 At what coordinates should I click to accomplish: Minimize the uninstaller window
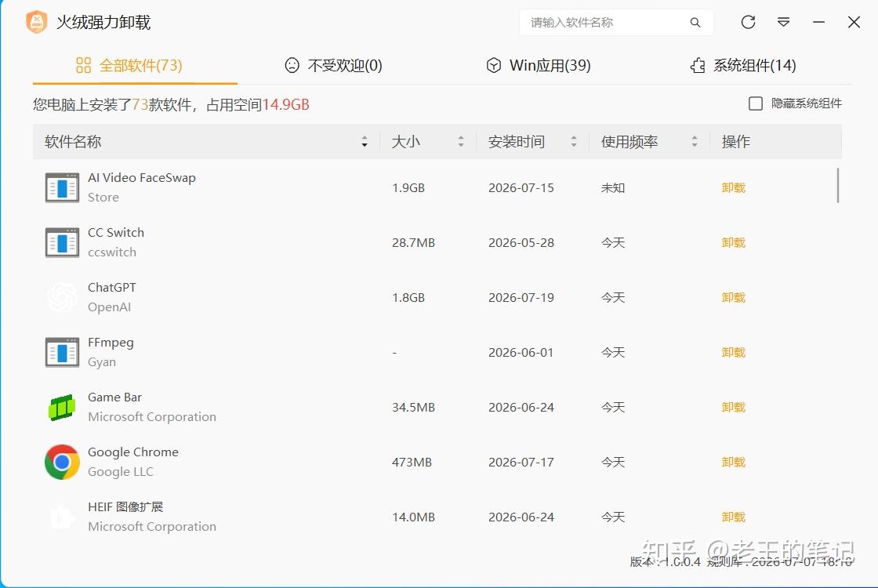[x=818, y=22]
